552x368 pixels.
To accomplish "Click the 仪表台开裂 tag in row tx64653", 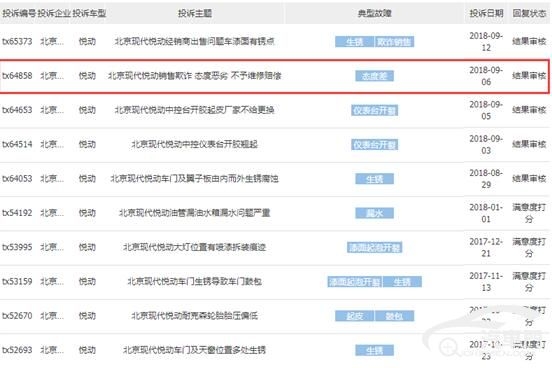I will click(375, 111).
